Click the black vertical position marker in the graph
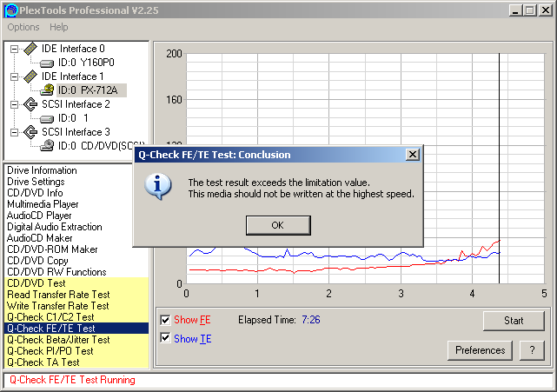The image size is (557, 392). 499,169
